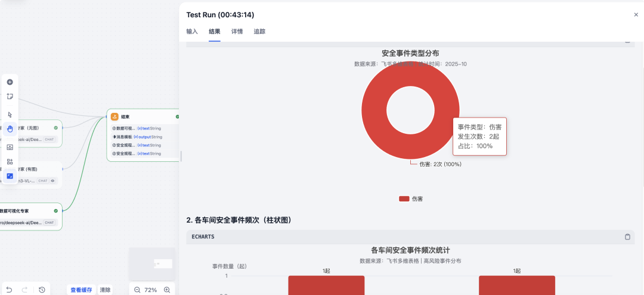Screen dimensions: 644x295
Task: Click the green check on 数据可视化专家 node
Action: 56,211
